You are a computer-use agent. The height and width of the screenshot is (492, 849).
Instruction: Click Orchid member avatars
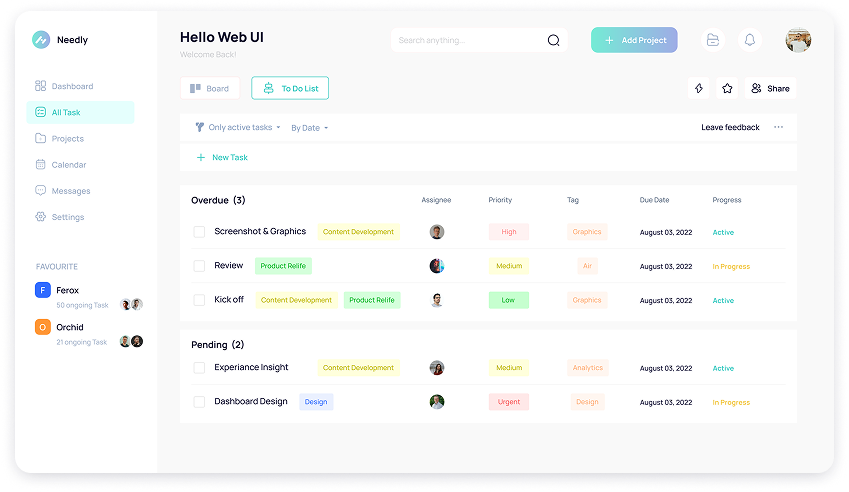(131, 341)
